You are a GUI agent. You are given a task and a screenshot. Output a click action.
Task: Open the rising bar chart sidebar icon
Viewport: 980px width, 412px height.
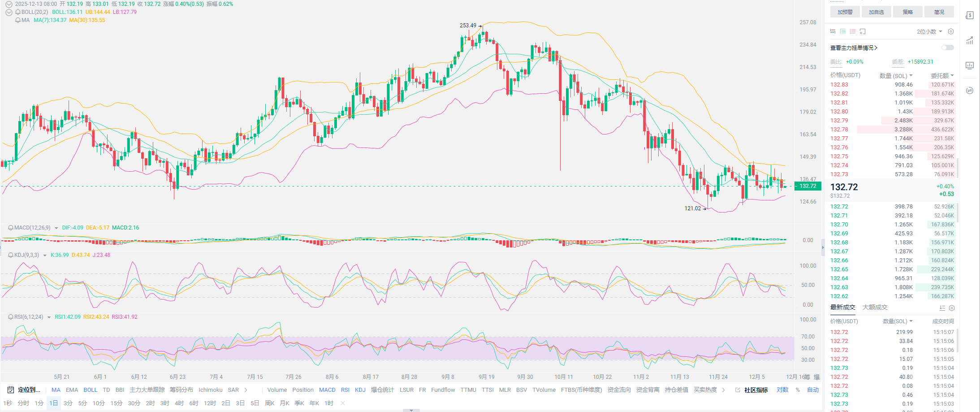tap(970, 40)
